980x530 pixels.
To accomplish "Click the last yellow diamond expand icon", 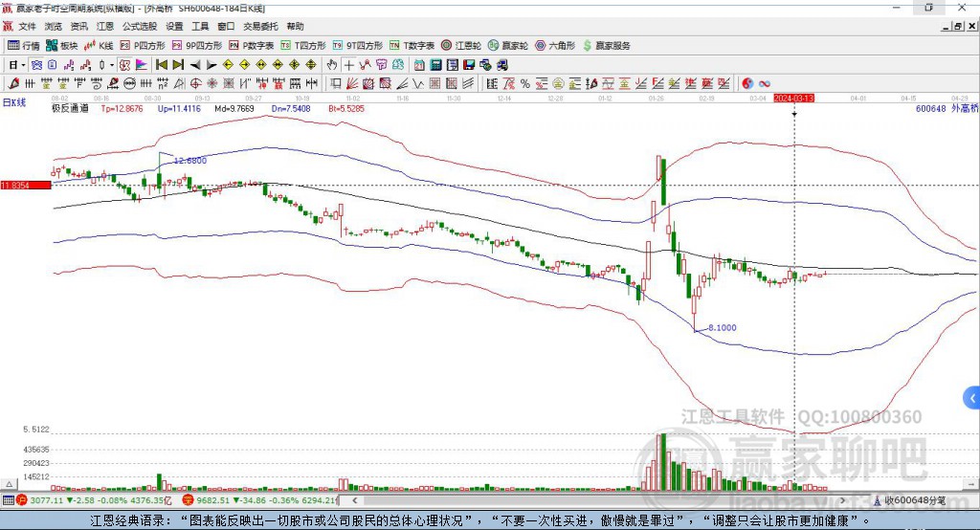I will click(x=311, y=65).
